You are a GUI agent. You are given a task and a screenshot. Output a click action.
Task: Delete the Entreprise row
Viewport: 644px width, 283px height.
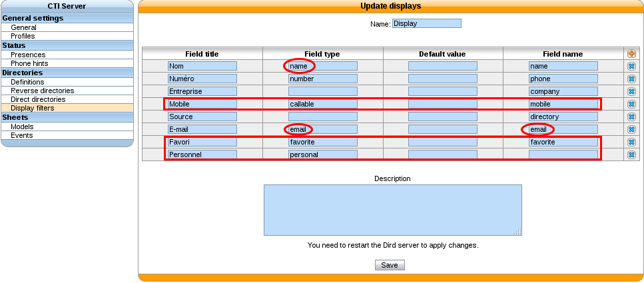[x=631, y=92]
